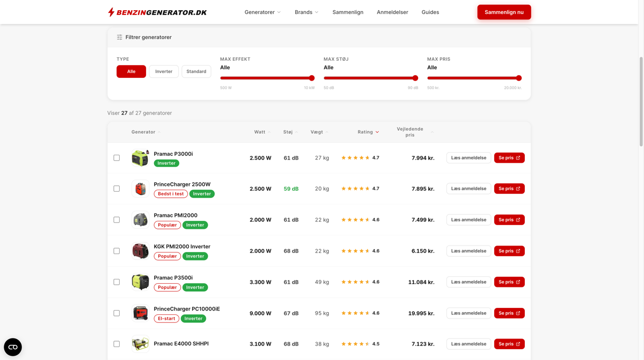The image size is (644, 360).
Task: Open the Anmeldelser nav link
Action: pyautogui.click(x=392, y=12)
